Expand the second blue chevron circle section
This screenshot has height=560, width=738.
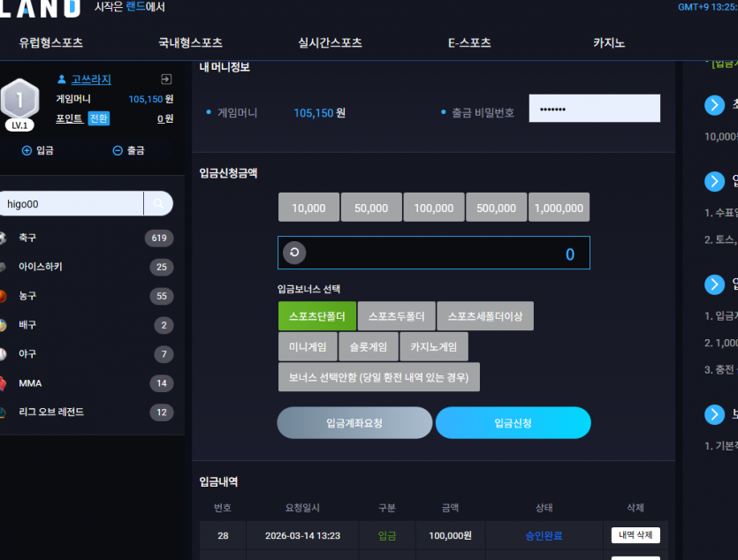coord(714,181)
